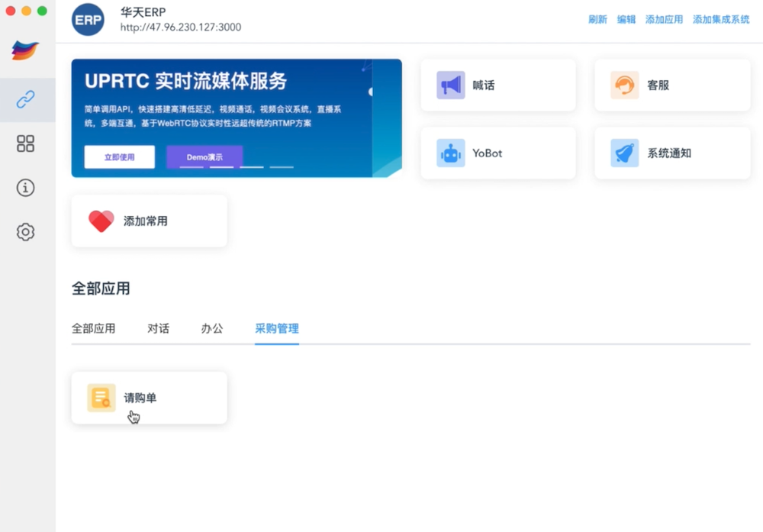Click the link icon in the sidebar
Screen dimensions: 763x532
click(x=26, y=100)
